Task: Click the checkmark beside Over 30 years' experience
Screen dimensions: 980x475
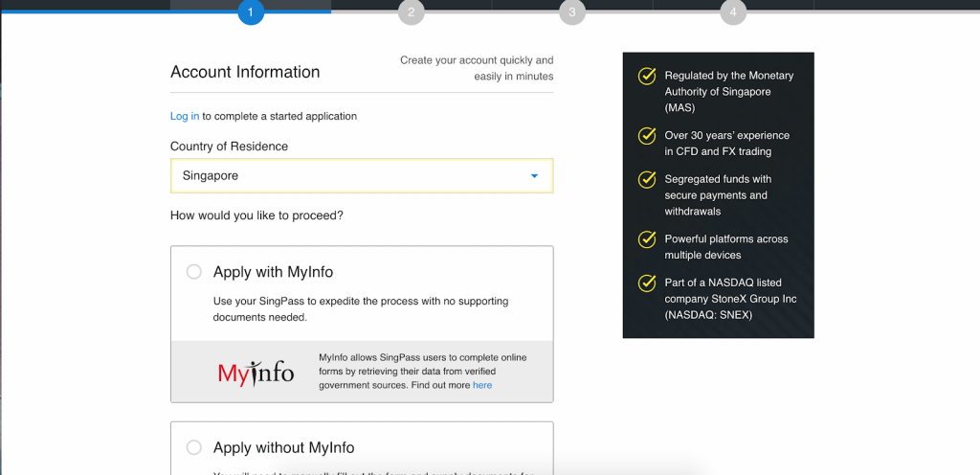Action: click(x=646, y=136)
